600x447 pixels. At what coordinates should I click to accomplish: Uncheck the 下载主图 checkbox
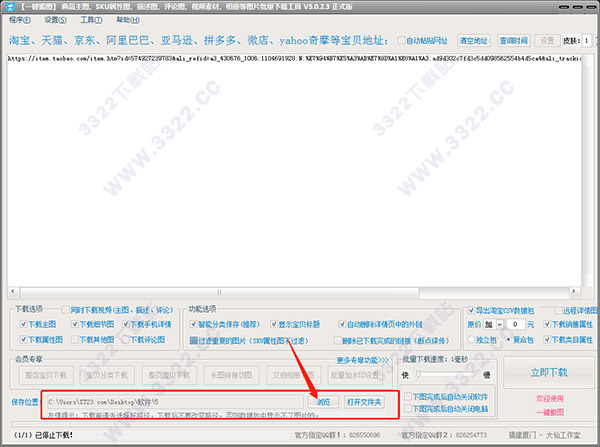[24, 324]
